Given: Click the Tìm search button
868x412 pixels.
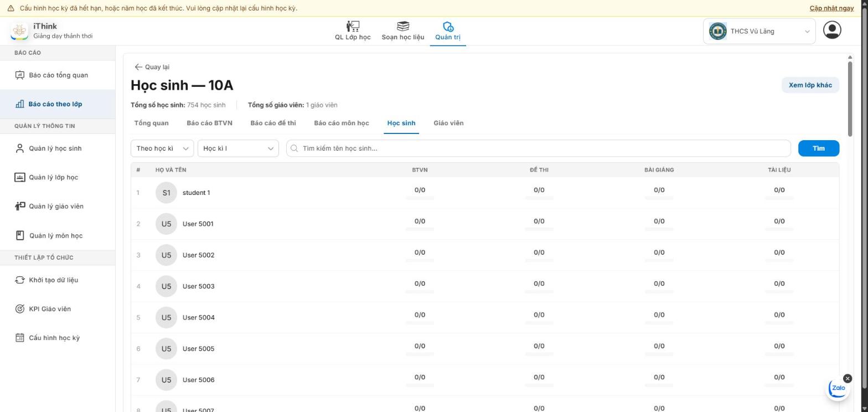Looking at the screenshot, I should pos(819,148).
